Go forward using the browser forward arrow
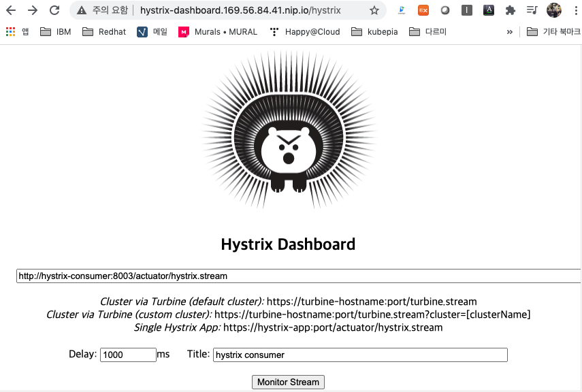Viewport: 582px width, 392px height. click(33, 10)
